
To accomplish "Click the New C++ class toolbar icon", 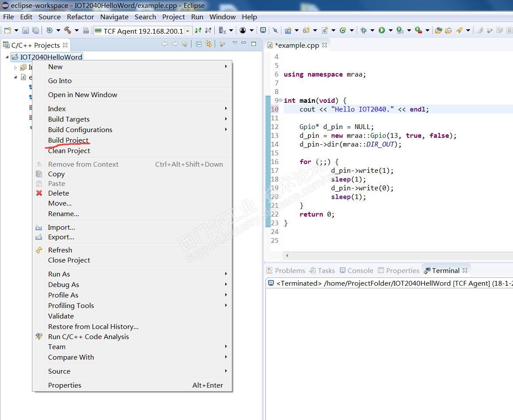I will pyautogui.click(x=343, y=30).
